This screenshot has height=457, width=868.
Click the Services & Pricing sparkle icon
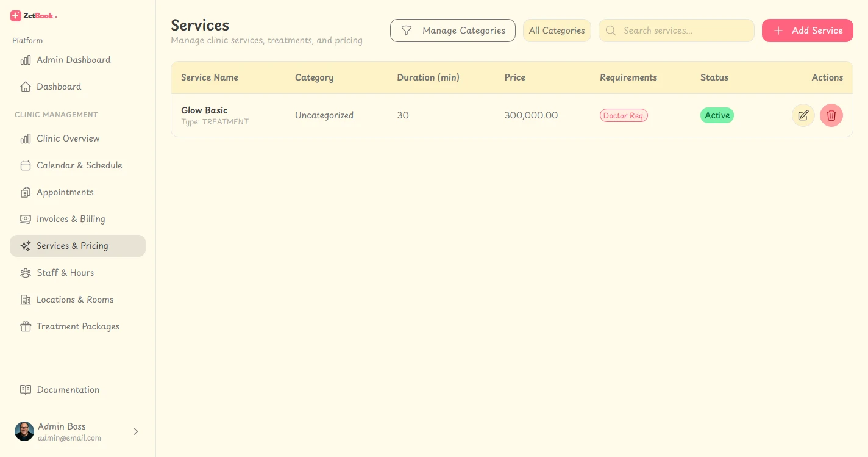26,246
